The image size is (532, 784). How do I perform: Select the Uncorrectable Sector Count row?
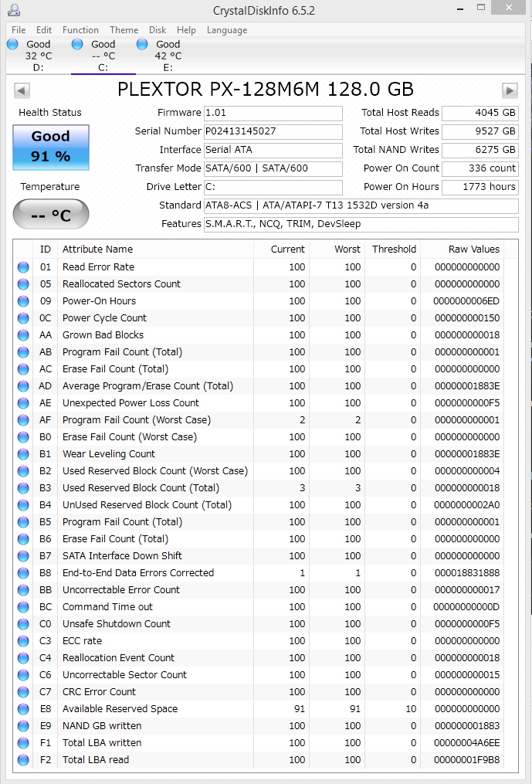click(259, 675)
